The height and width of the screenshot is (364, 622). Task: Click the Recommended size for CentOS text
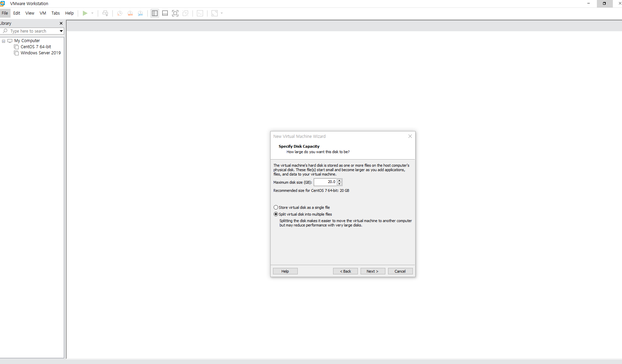(x=311, y=190)
